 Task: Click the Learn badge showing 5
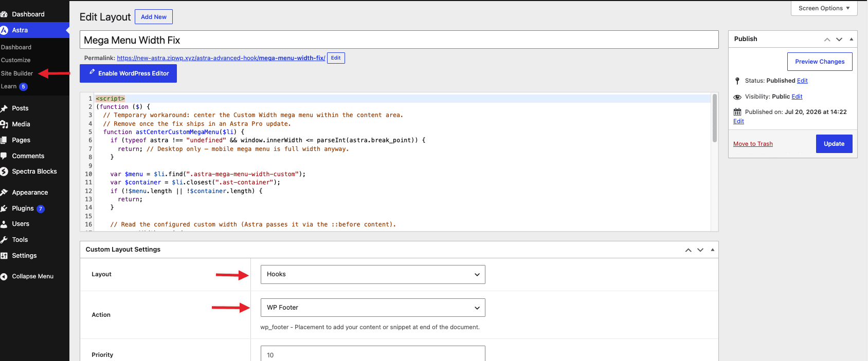(23, 86)
